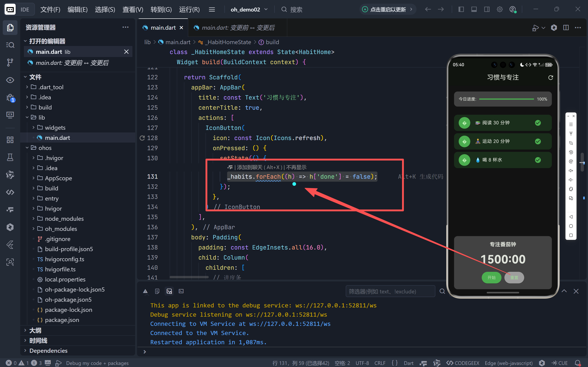Open the Extensions activity bar icon

(x=10, y=140)
